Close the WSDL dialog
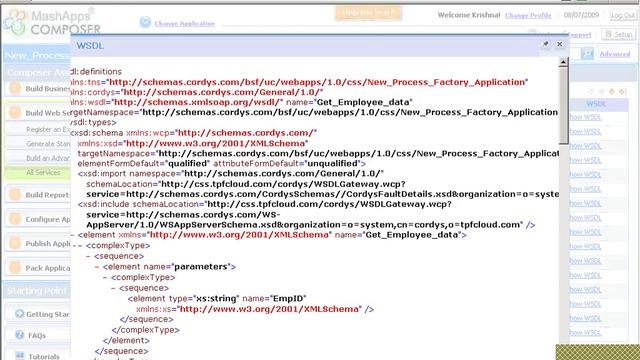Viewport: 640px width, 360px height. [x=560, y=44]
